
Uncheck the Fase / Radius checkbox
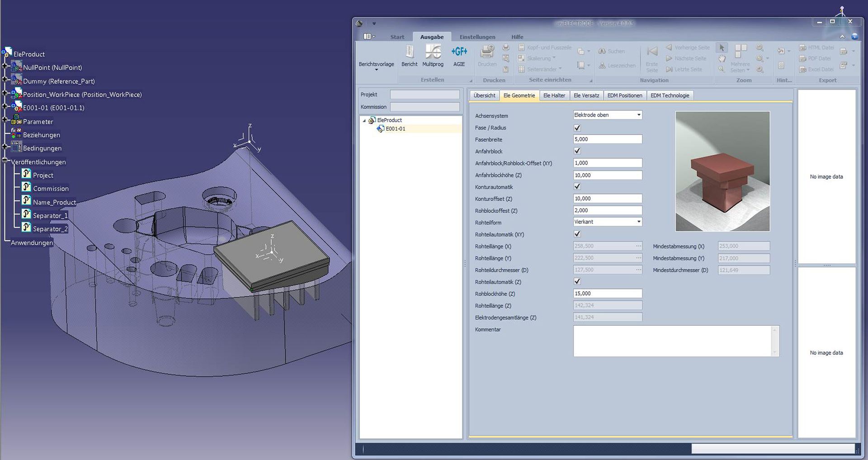577,128
